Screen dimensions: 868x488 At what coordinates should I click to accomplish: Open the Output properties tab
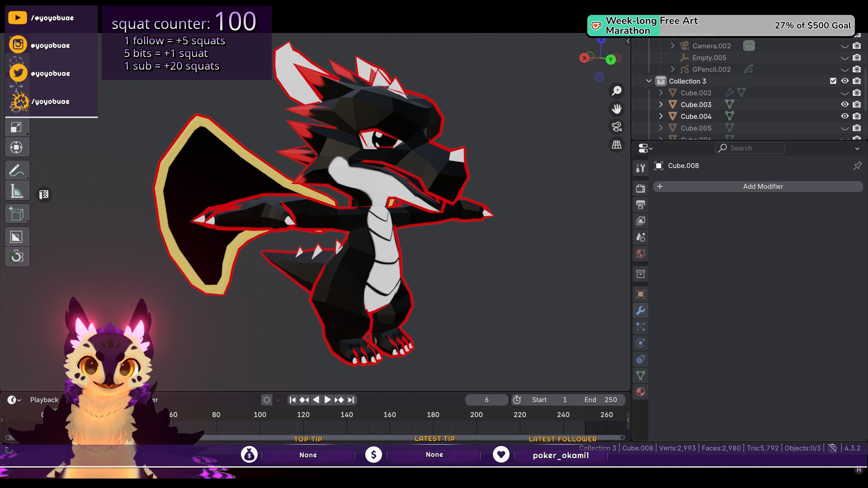pos(641,205)
